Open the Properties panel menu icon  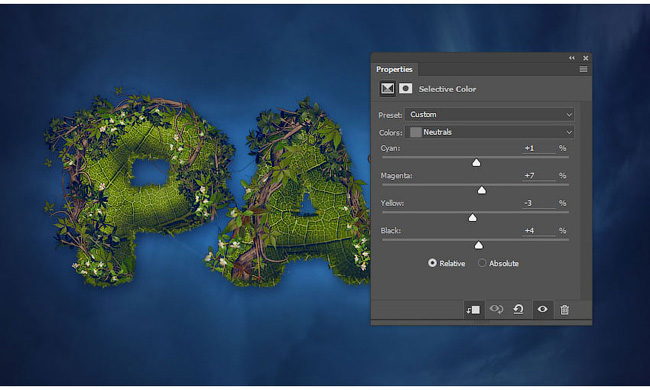point(583,69)
